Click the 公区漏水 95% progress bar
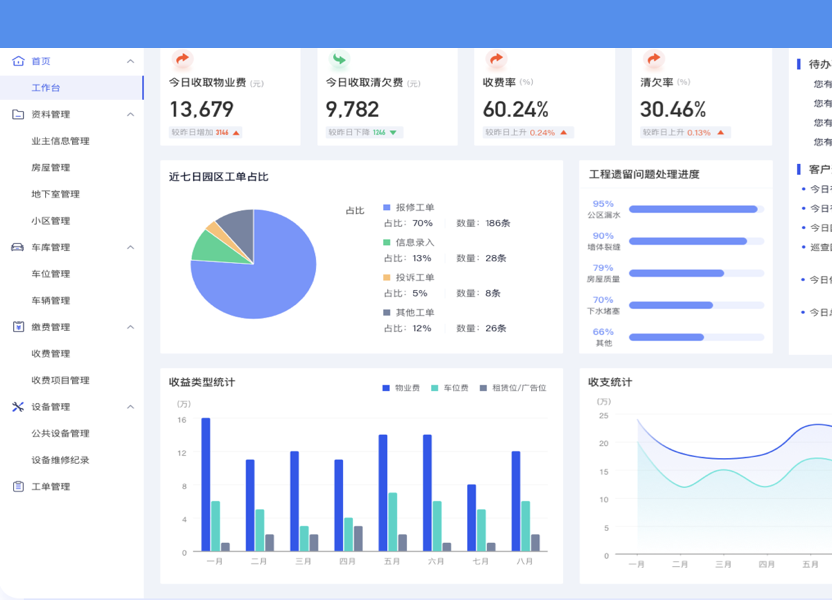Screen dimensions: 832x600 click(x=696, y=209)
